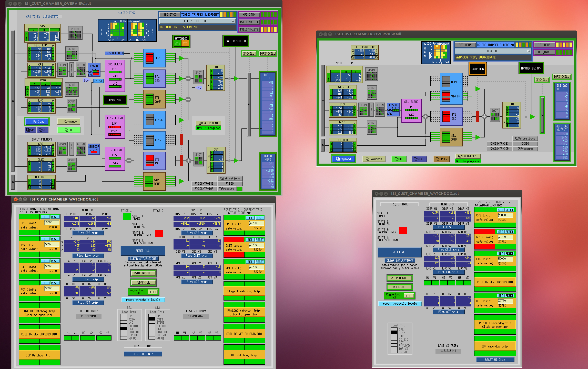The height and width of the screenshot is (369, 588).
Task: Open the GDS-TP-IOP menu in HAM5 overview
Action: point(500,149)
